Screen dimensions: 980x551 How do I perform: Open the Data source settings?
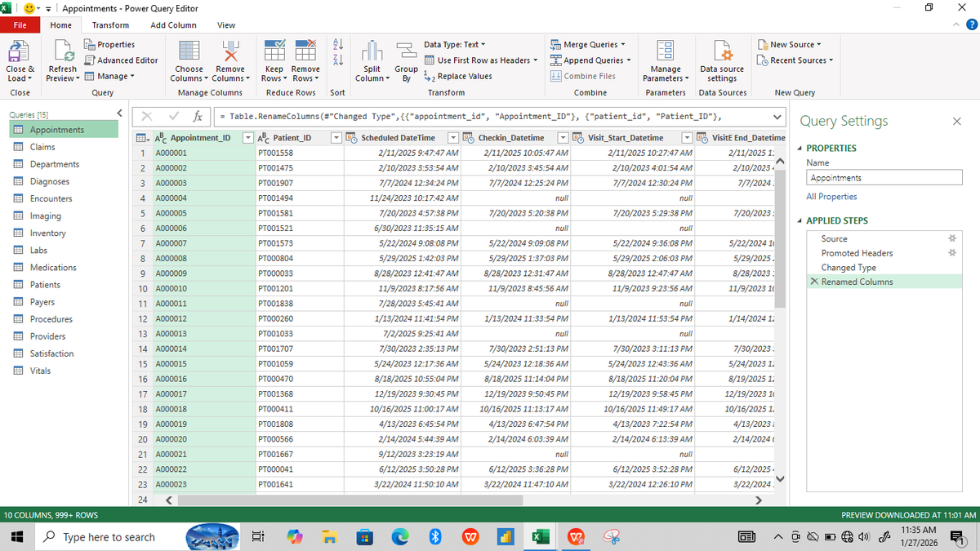[722, 62]
